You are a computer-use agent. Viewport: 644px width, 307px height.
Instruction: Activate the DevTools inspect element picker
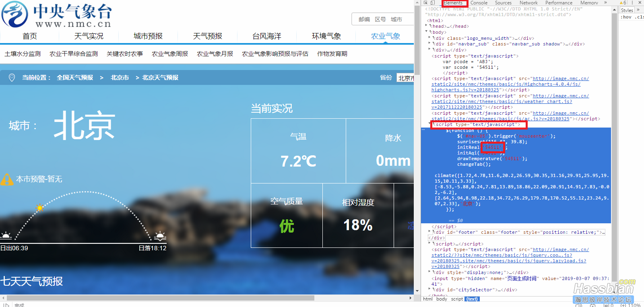click(x=426, y=2)
